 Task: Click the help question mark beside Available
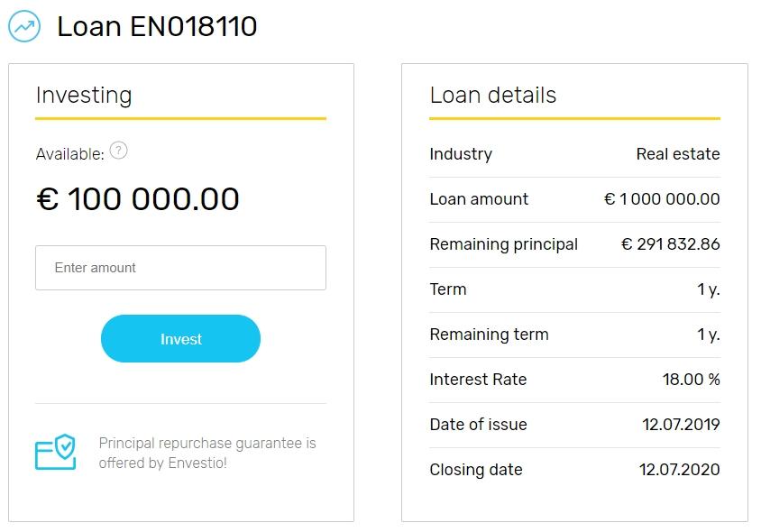click(118, 151)
